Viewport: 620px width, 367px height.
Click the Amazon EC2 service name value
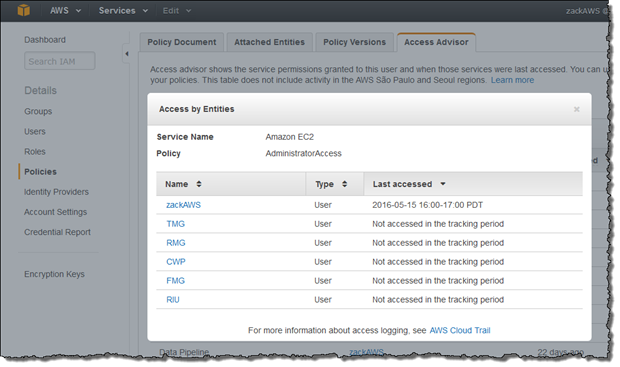[290, 137]
